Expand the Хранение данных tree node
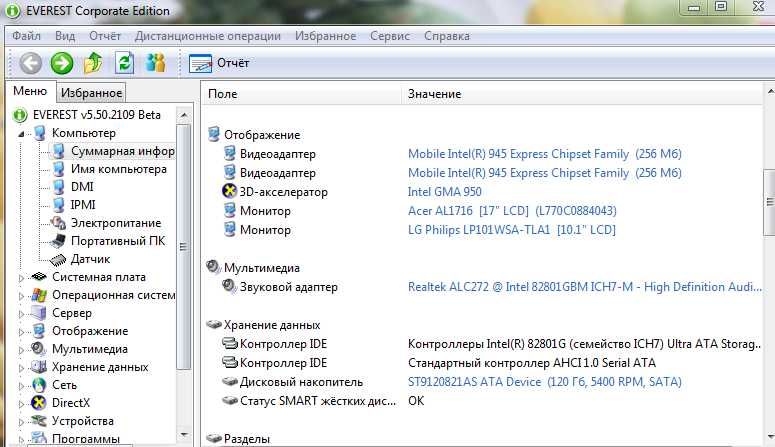The height and width of the screenshot is (447, 775). (x=21, y=368)
